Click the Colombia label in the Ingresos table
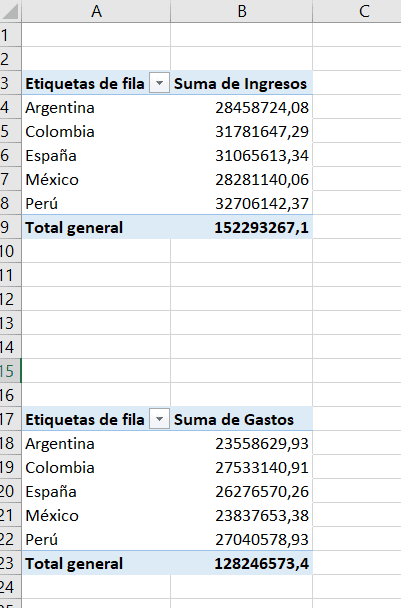The width and height of the screenshot is (401, 608). pyautogui.click(x=60, y=131)
